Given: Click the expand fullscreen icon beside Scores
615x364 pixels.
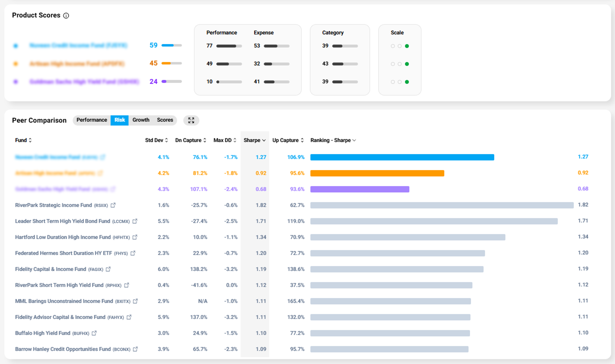Looking at the screenshot, I should [x=191, y=120].
